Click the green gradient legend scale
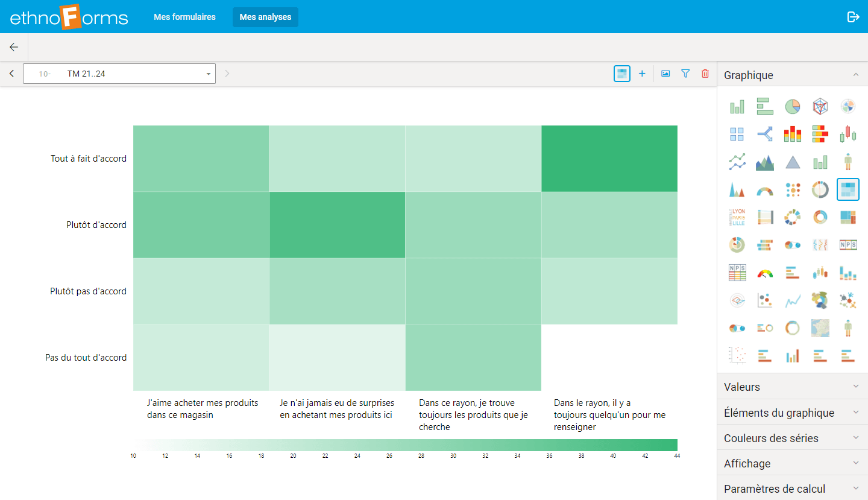 click(x=405, y=445)
